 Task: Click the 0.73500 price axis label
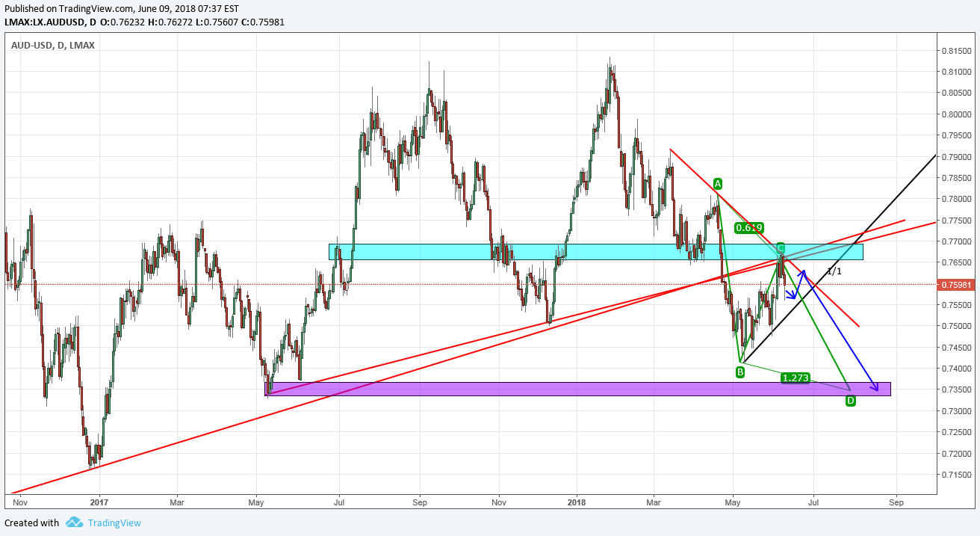956,389
